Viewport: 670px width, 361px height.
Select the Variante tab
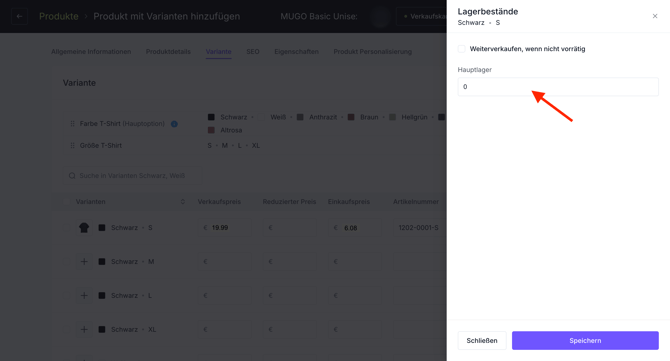tap(218, 51)
